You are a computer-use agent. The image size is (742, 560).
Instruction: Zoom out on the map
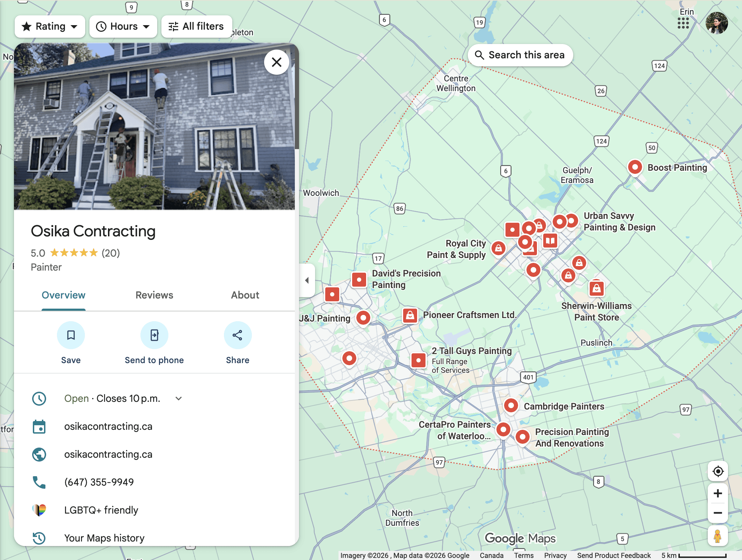(718, 513)
